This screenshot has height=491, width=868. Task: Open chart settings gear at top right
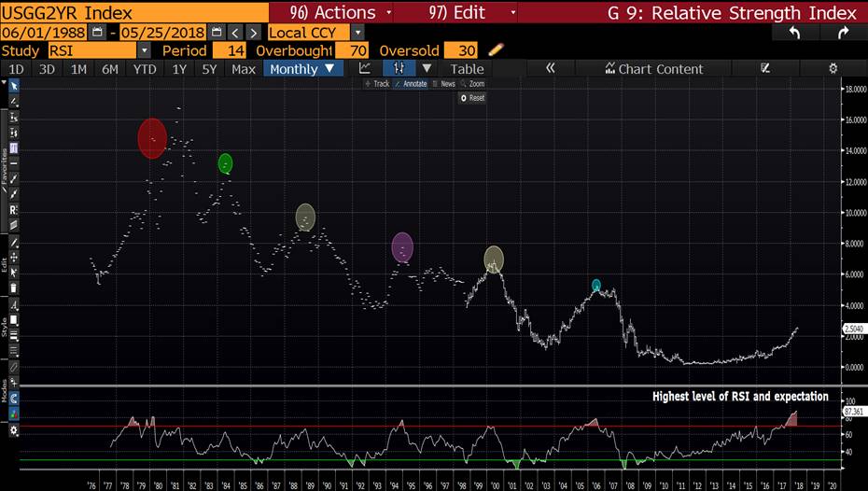click(x=833, y=69)
